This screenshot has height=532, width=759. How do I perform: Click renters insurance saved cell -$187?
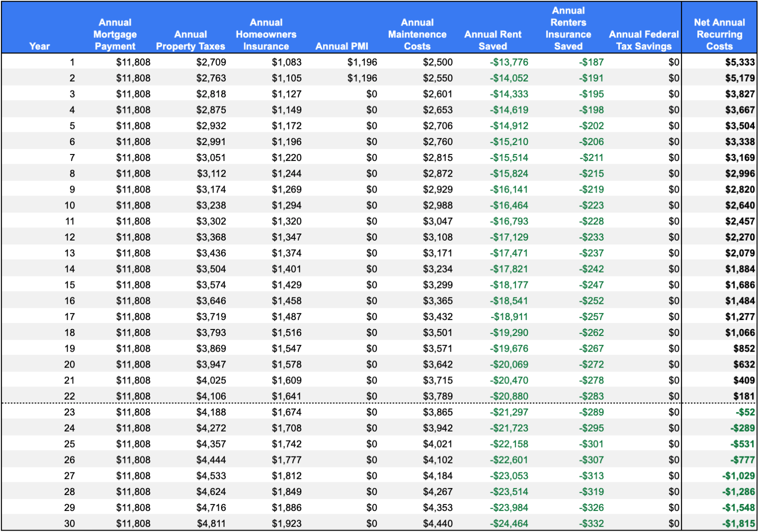point(591,62)
